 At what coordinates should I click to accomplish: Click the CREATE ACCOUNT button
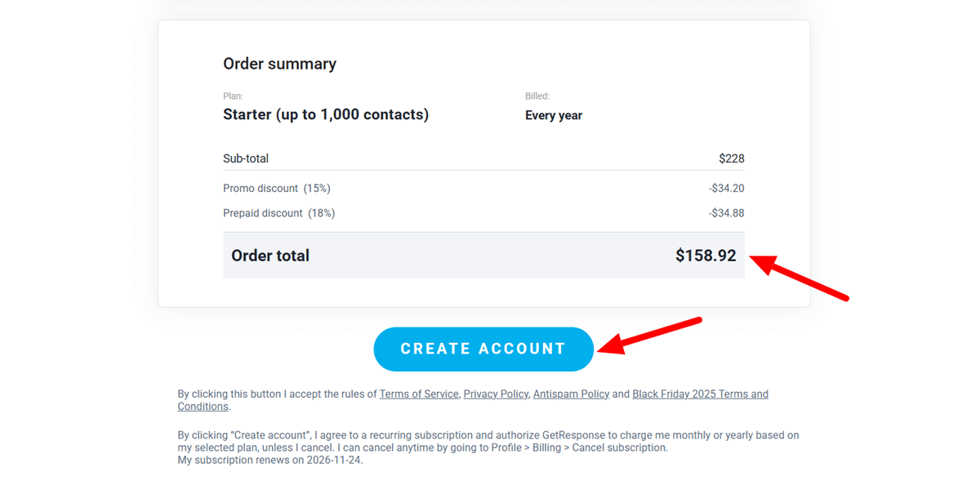point(483,349)
